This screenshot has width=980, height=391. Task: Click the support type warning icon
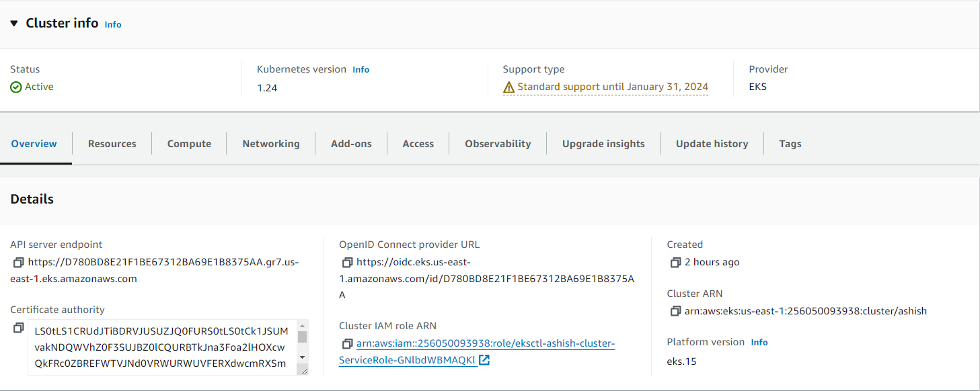(509, 87)
